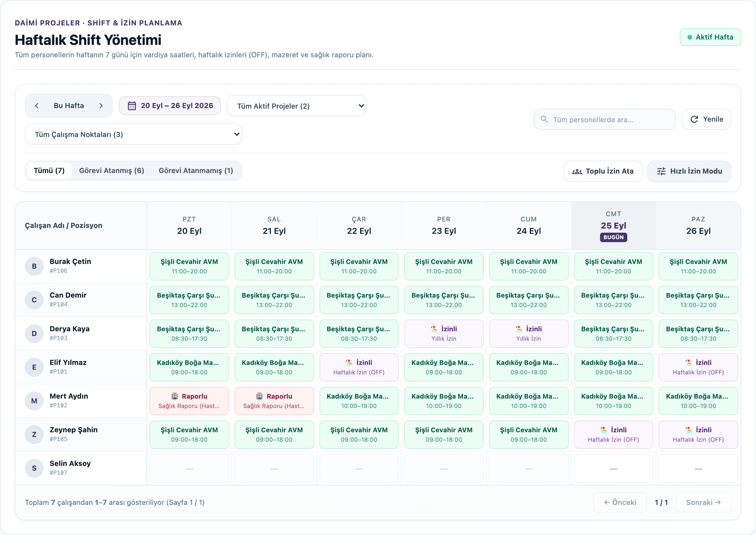The height and width of the screenshot is (535, 756).
Task: Open Tüm Aktif Projeler dropdown
Action: [x=297, y=106]
